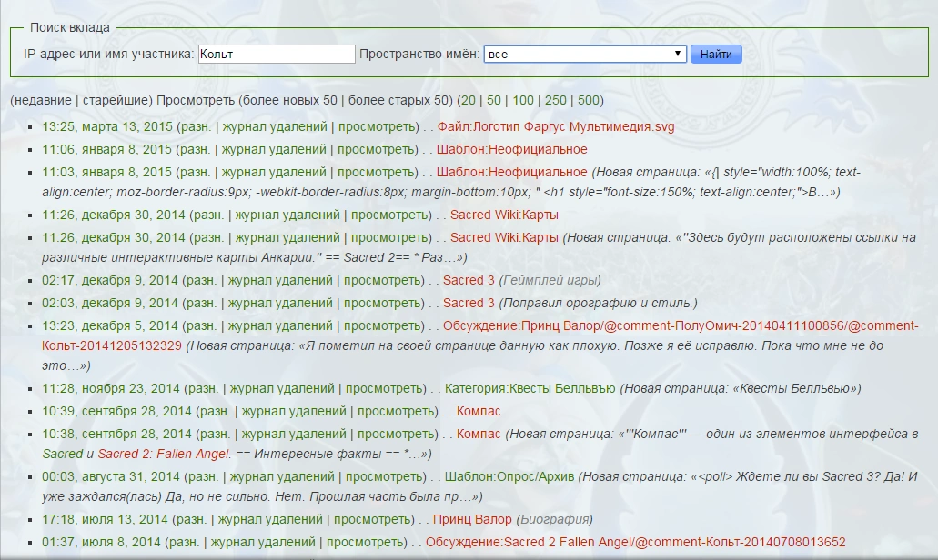Click разн. in 00:03 August 31 entry
The width and height of the screenshot is (938, 560).
coord(202,477)
